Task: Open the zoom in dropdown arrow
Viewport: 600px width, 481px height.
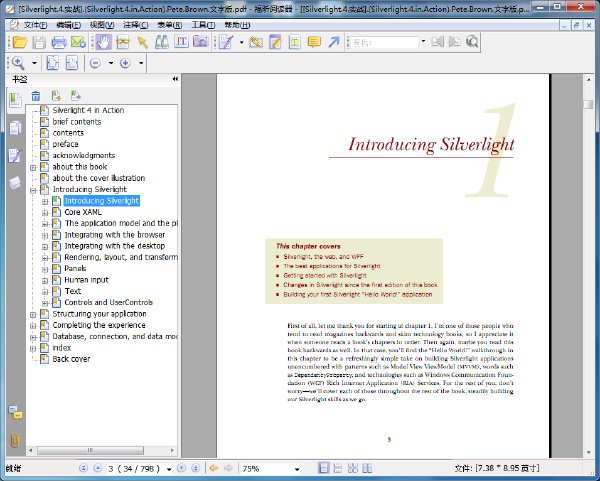Action: [x=141, y=63]
